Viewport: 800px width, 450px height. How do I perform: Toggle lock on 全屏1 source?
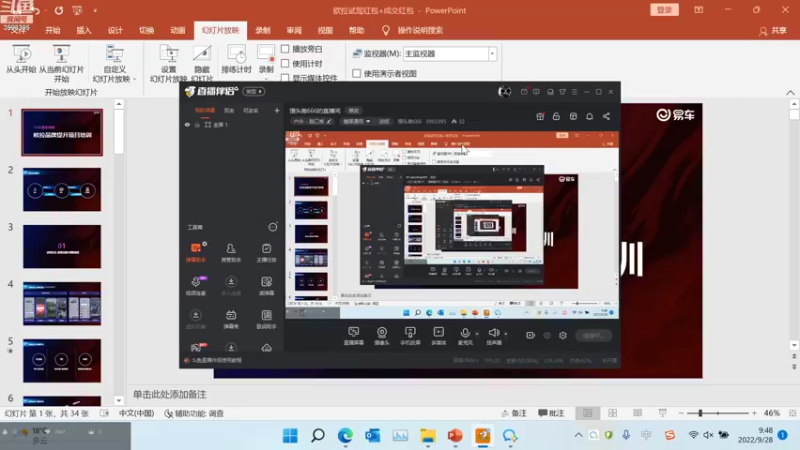pyautogui.click(x=197, y=124)
